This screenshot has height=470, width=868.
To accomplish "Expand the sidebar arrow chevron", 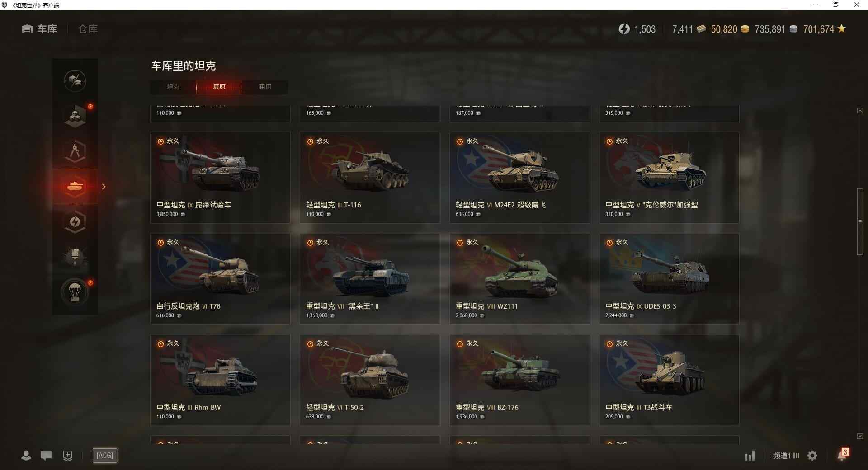I will pyautogui.click(x=104, y=187).
